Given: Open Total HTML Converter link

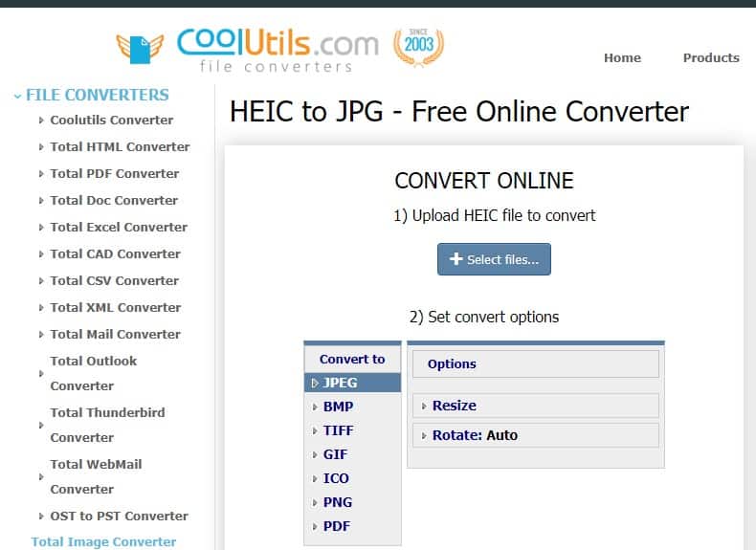Looking at the screenshot, I should 120,147.
